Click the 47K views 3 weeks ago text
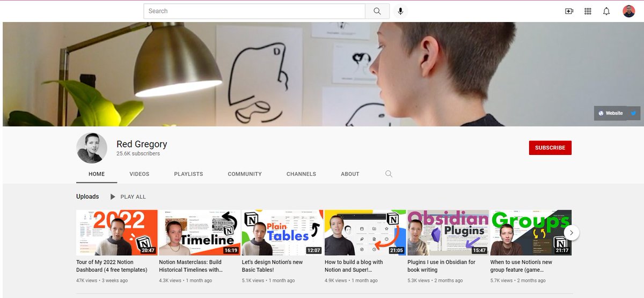Screen dimensions: 644x298 (102, 280)
